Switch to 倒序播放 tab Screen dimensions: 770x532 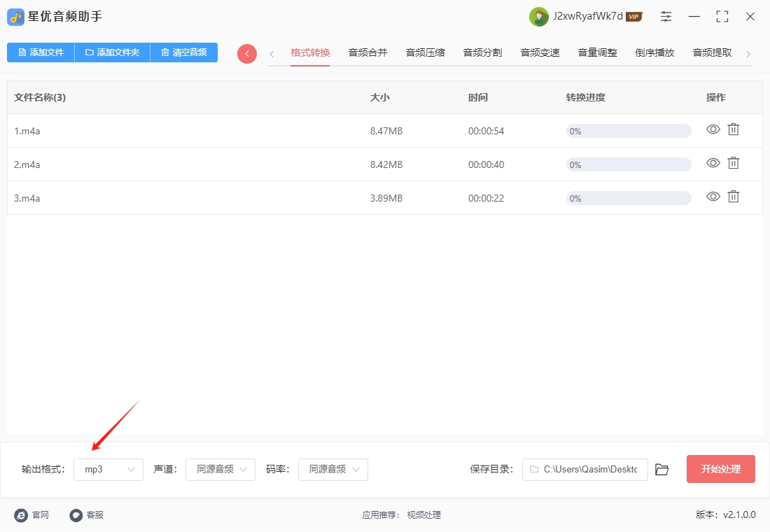point(654,52)
